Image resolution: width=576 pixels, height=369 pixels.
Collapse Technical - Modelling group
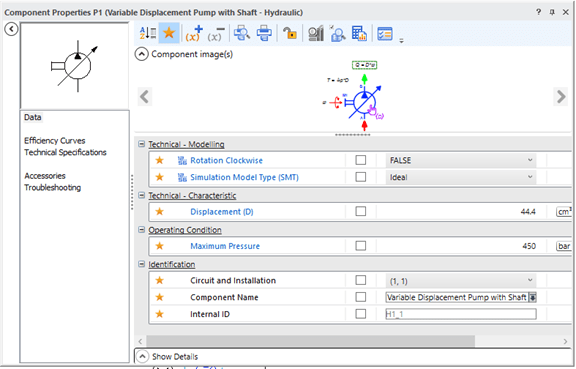tap(141, 144)
